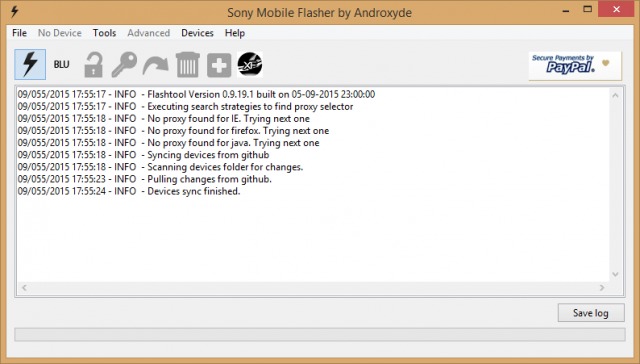Select the open padlock Root icon
The height and width of the screenshot is (364, 640).
pos(93,64)
